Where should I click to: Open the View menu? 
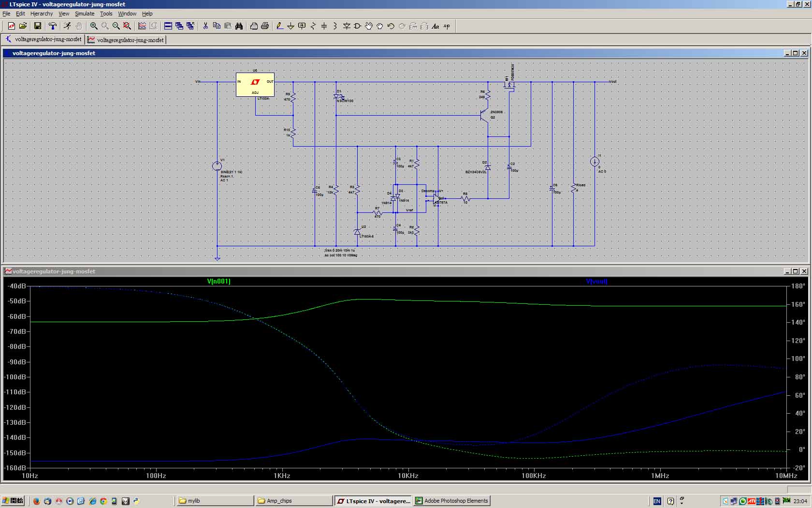coord(64,14)
